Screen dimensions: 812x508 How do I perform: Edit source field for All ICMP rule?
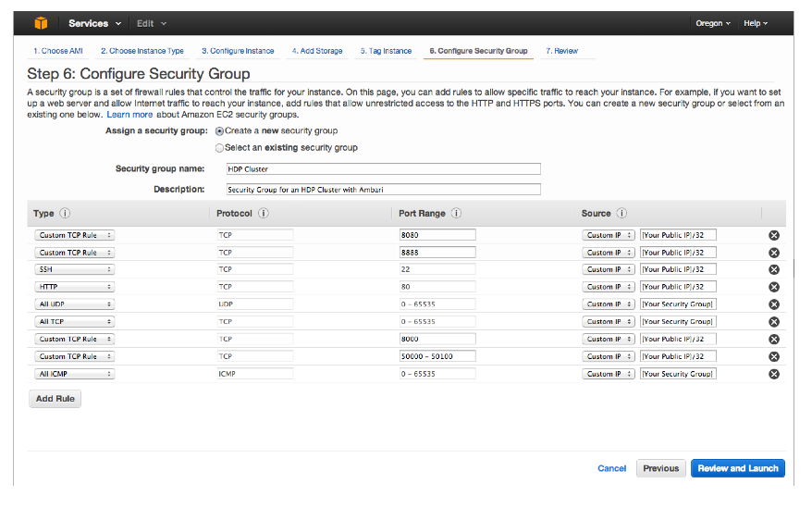pyautogui.click(x=678, y=374)
